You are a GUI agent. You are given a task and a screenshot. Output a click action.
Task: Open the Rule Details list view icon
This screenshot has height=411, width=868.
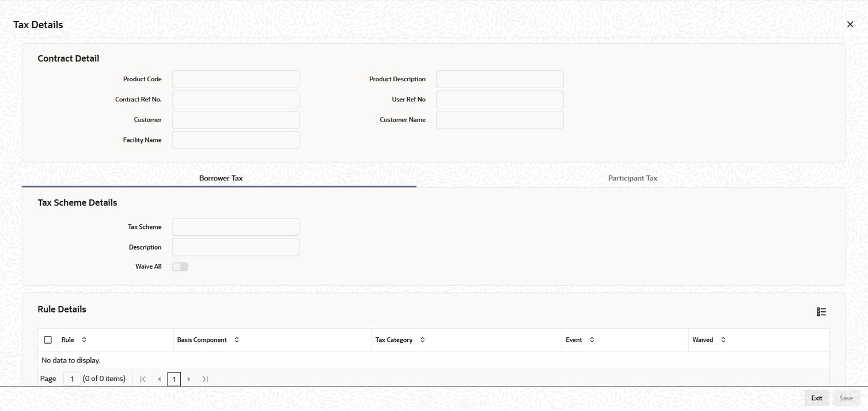click(821, 312)
